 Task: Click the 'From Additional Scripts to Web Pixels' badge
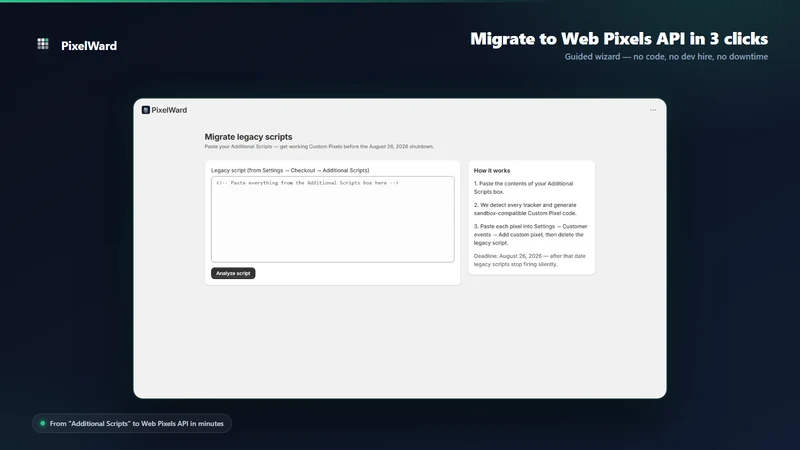click(132, 423)
